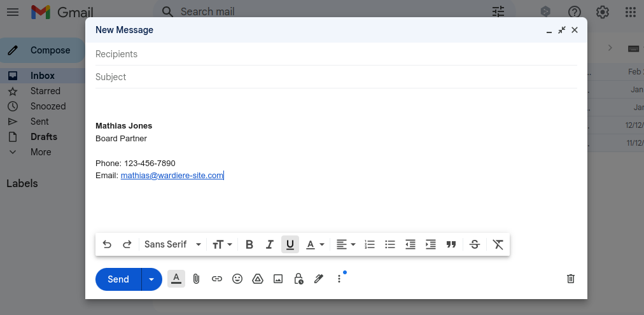The width and height of the screenshot is (644, 315).
Task: Open the text color picker
Action: pos(315,244)
